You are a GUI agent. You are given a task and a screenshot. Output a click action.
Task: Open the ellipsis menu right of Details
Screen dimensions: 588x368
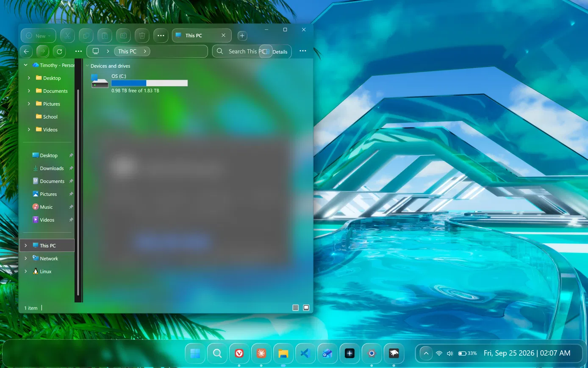[x=302, y=51]
